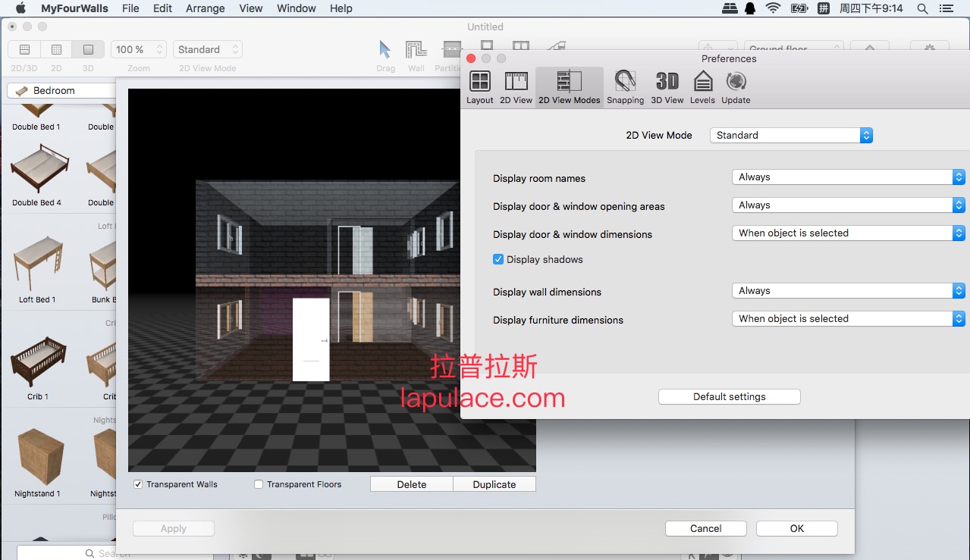Click the Duplicate button
This screenshot has width=970, height=560.
[x=494, y=484]
